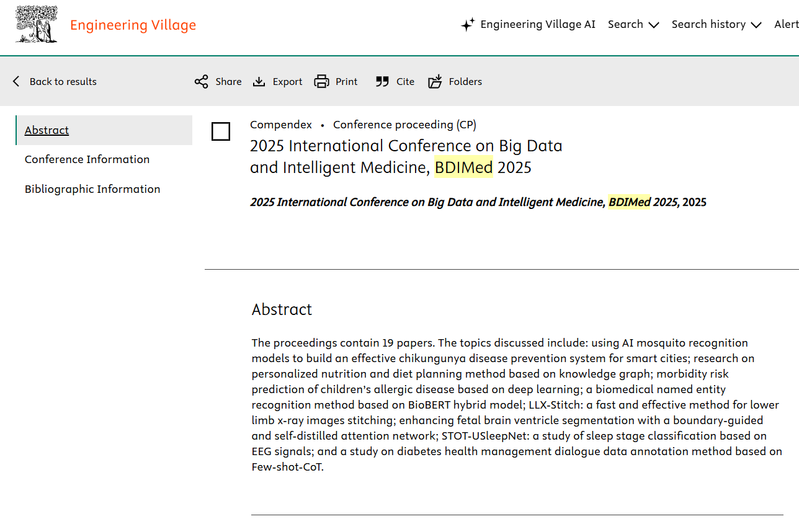Click the Cite button label
Screen dimensions: 799x532
pos(405,82)
